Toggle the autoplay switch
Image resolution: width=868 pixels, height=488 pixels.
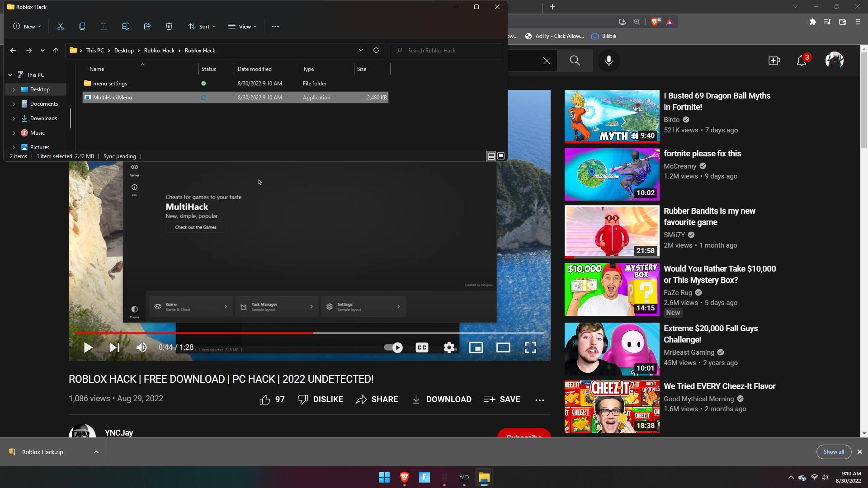click(x=393, y=347)
